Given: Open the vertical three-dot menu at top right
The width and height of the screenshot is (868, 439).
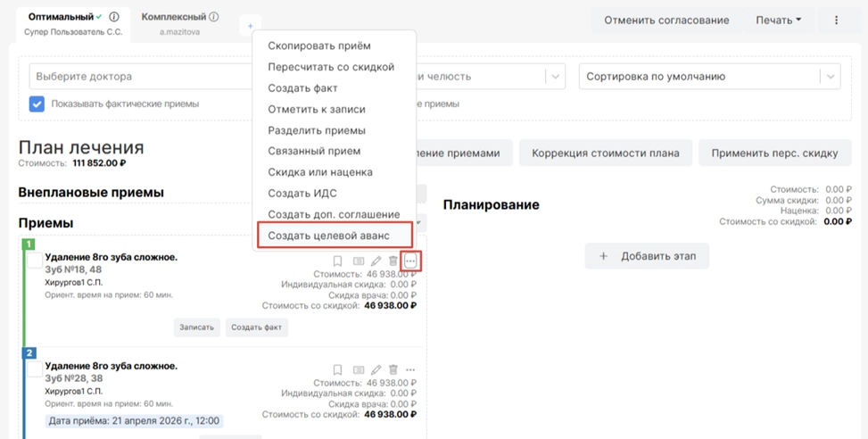Looking at the screenshot, I should point(836,21).
